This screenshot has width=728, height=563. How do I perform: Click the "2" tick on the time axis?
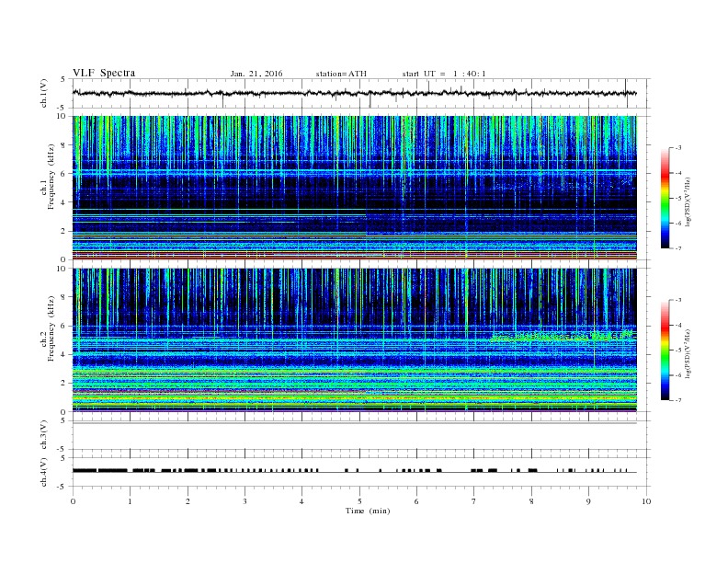[188, 501]
